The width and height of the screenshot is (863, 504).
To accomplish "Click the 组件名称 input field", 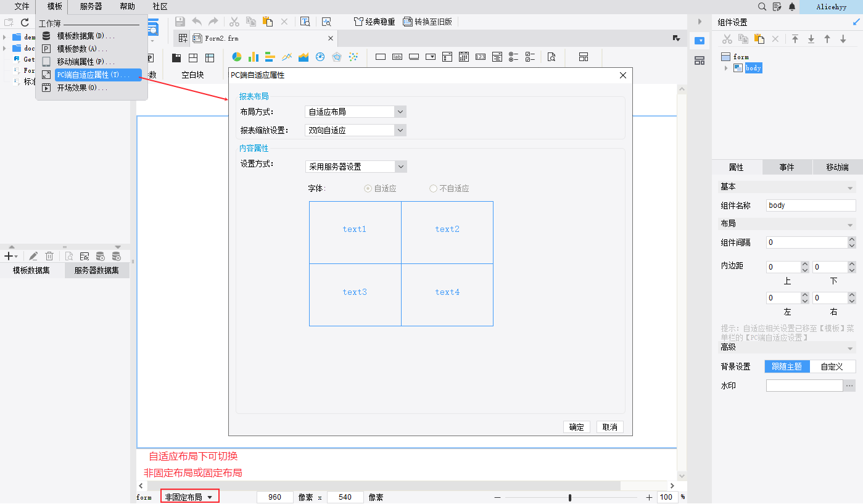I will coord(811,205).
